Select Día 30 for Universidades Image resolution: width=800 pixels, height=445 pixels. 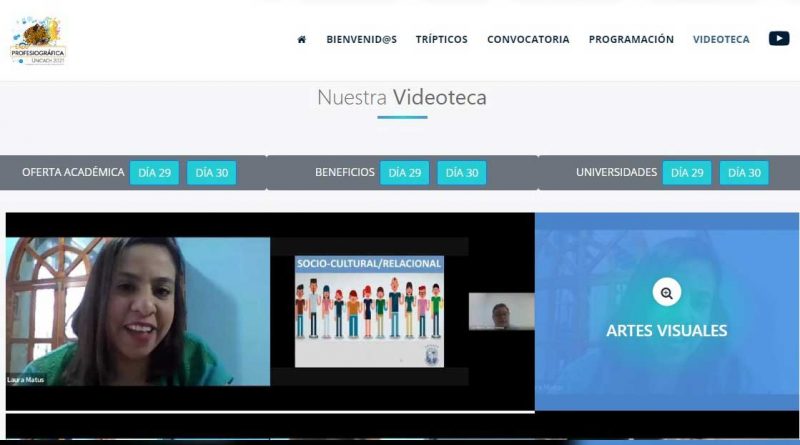click(744, 173)
